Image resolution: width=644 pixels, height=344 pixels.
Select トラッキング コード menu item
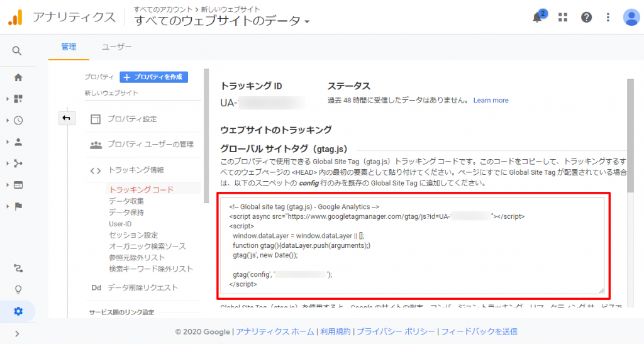(142, 190)
